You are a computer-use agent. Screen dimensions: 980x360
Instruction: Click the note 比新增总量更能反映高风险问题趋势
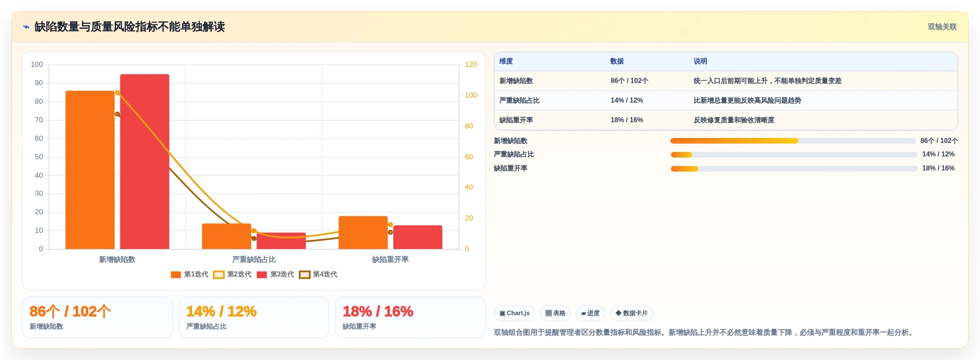[748, 100]
